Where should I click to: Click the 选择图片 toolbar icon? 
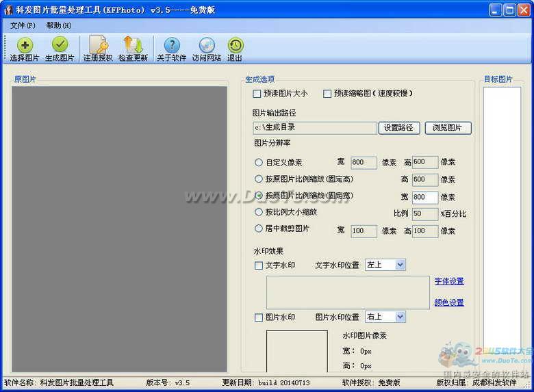pyautogui.click(x=25, y=45)
